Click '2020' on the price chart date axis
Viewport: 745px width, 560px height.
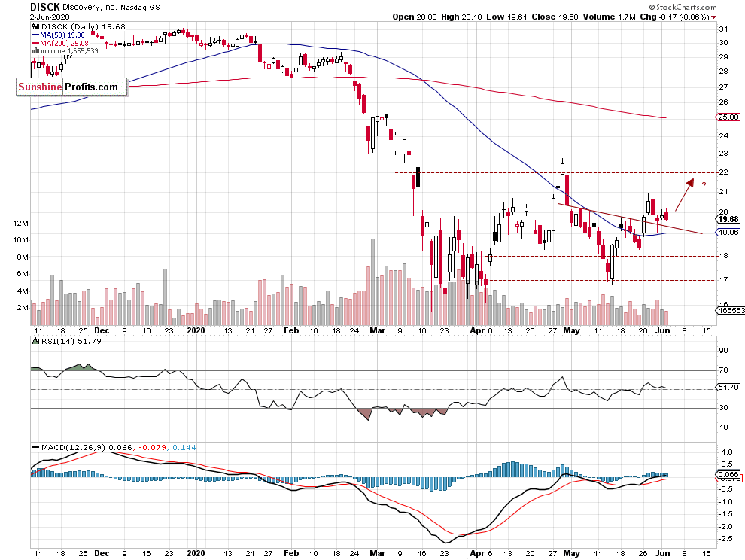[x=196, y=330]
